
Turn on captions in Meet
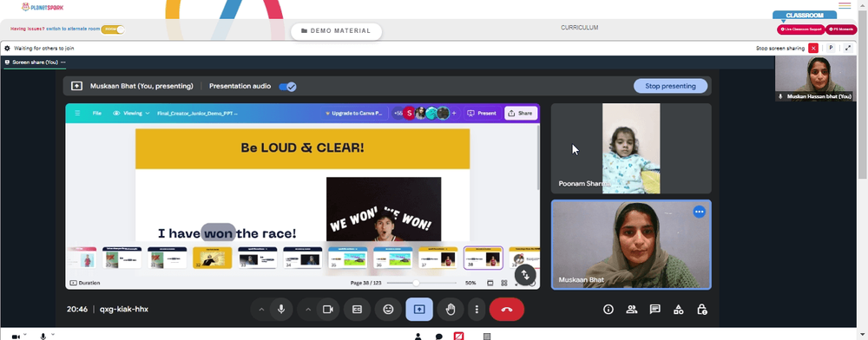click(357, 309)
